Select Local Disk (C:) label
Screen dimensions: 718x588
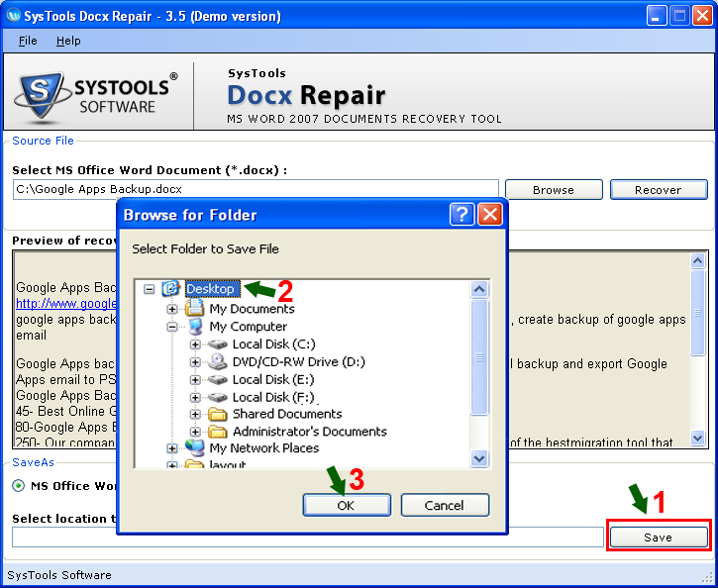(x=273, y=344)
